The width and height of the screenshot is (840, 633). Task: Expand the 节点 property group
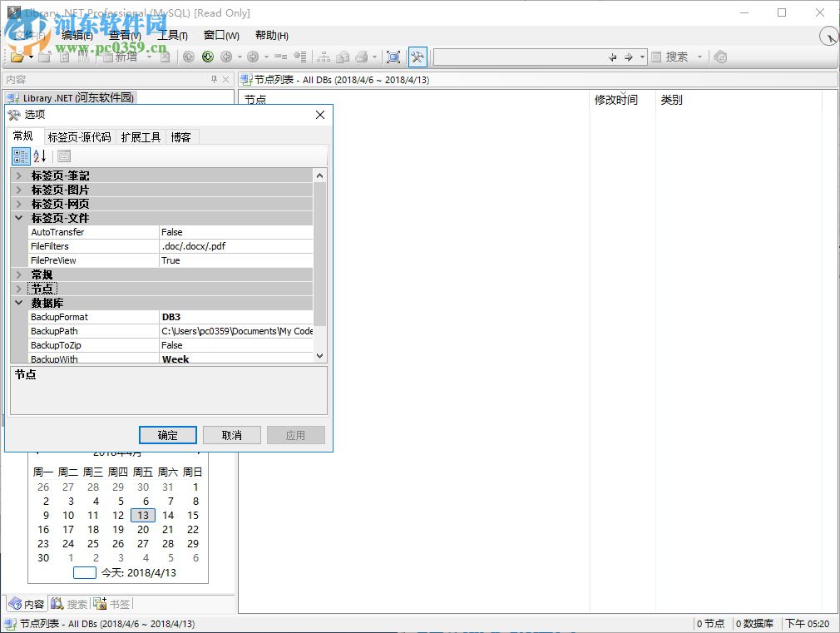pyautogui.click(x=18, y=288)
